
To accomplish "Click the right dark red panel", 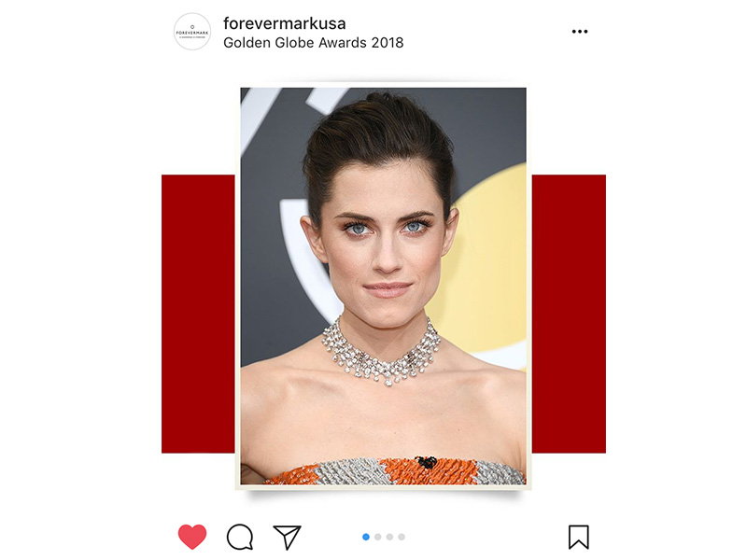I will point(569,314).
